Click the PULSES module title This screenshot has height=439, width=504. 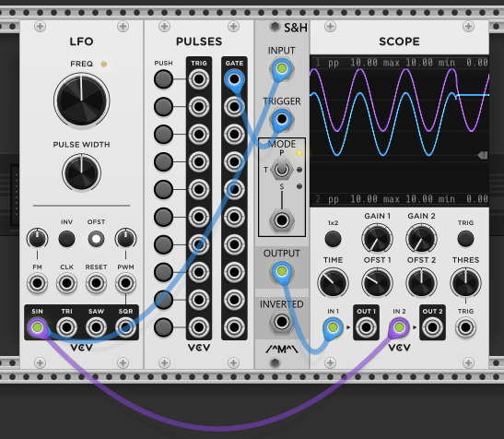[199, 42]
